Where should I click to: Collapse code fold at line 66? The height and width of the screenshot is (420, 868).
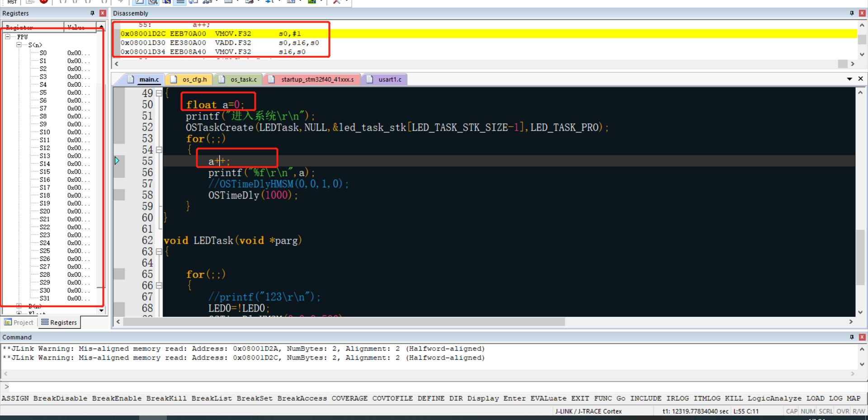coord(159,285)
